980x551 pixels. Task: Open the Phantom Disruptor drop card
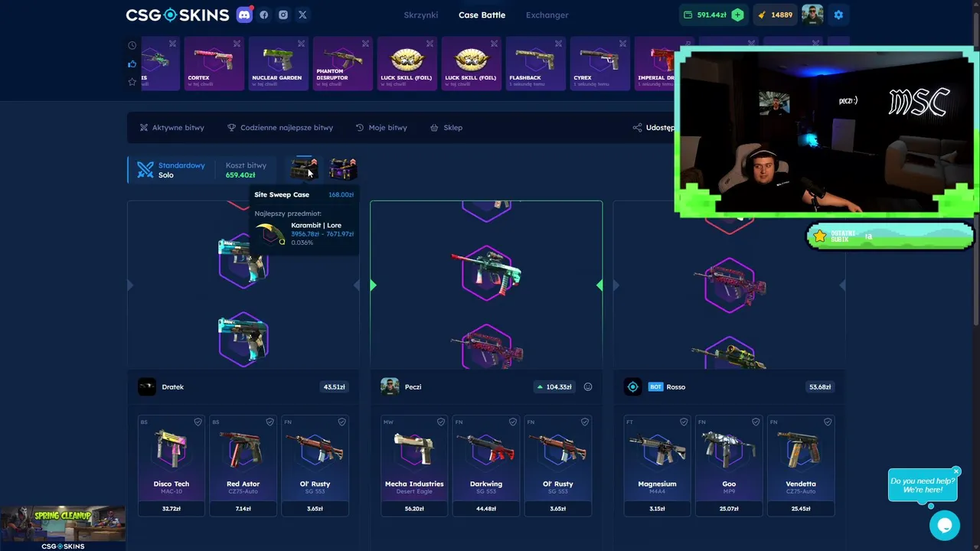pyautogui.click(x=342, y=64)
